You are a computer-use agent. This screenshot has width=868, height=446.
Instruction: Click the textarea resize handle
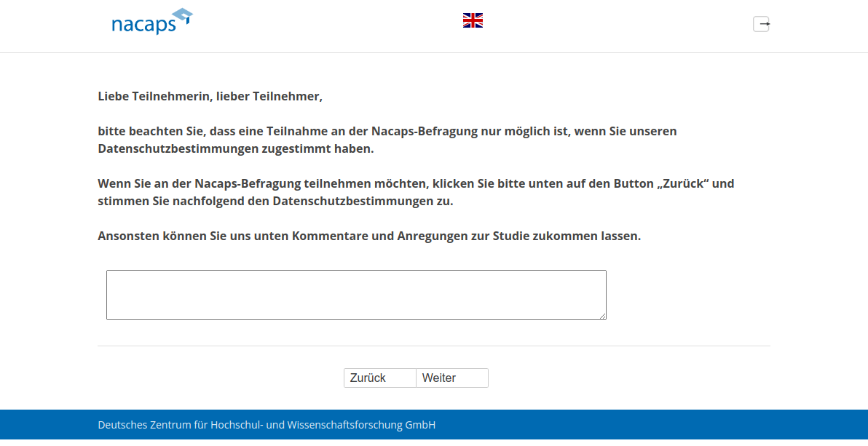coord(604,316)
